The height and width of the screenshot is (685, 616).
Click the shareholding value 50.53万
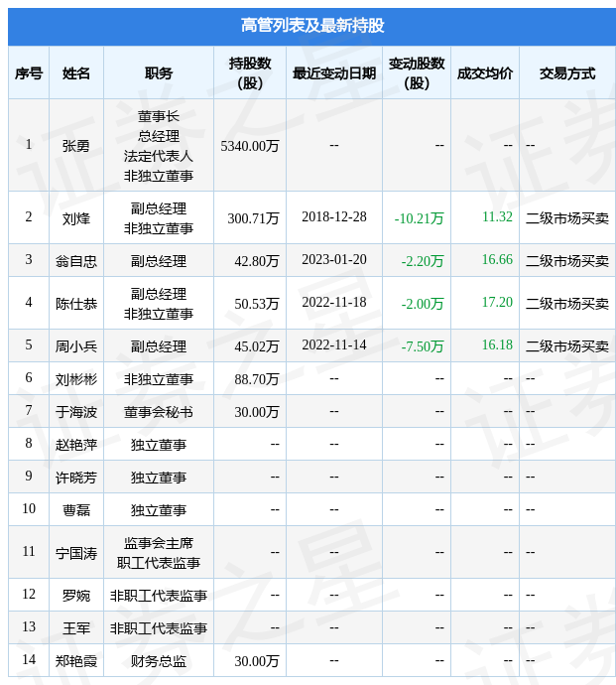click(x=257, y=304)
